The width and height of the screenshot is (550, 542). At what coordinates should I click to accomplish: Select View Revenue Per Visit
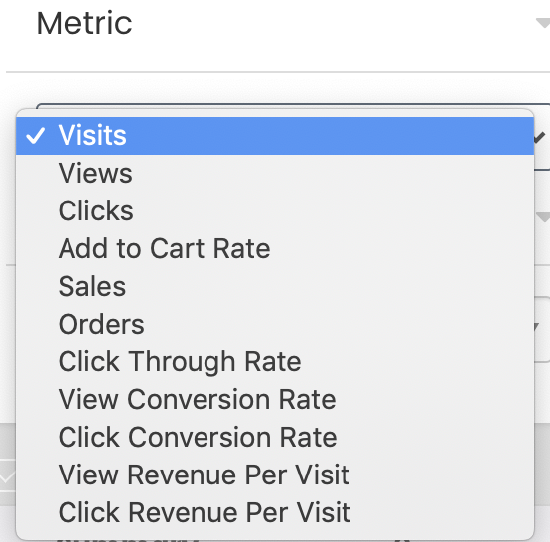(x=275, y=475)
